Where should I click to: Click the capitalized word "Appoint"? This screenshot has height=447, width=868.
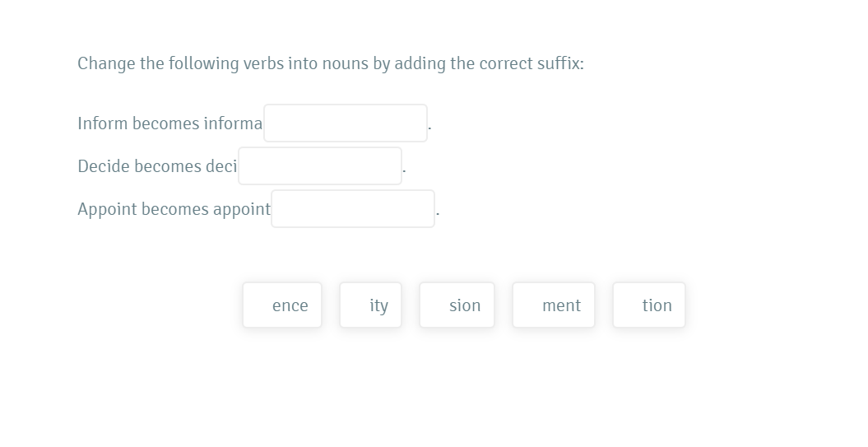[106, 209]
